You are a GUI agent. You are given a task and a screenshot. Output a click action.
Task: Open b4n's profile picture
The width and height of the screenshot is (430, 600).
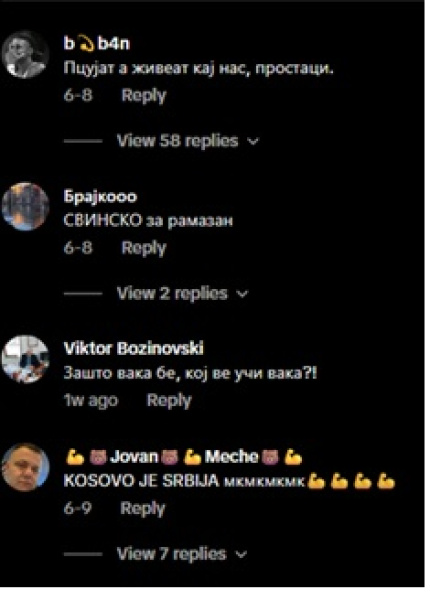pyautogui.click(x=25, y=54)
